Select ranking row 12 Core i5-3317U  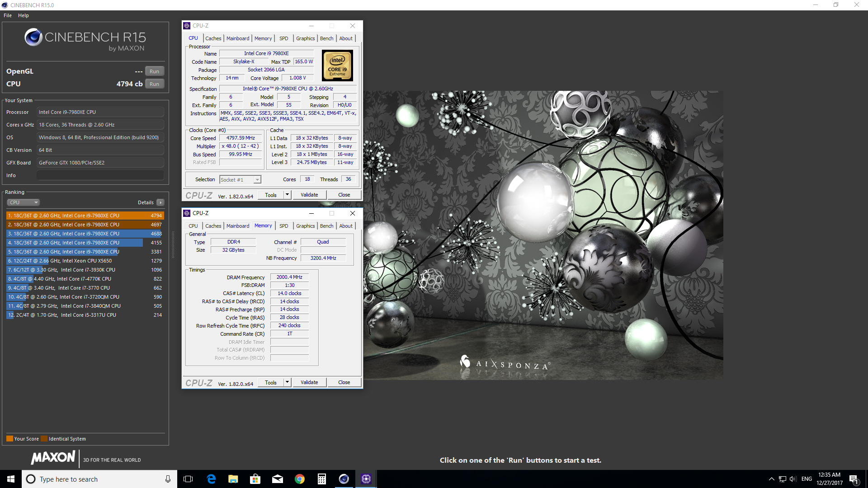[85, 315]
